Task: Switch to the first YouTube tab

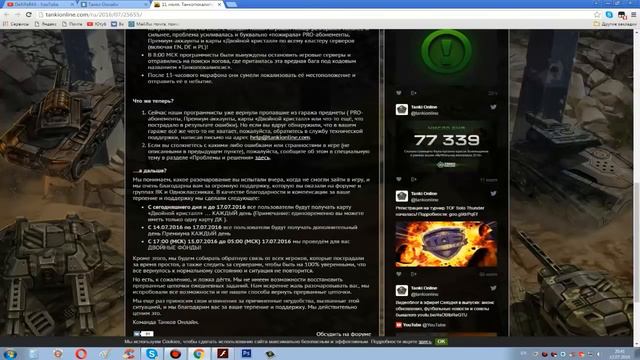Action: click(39, 4)
